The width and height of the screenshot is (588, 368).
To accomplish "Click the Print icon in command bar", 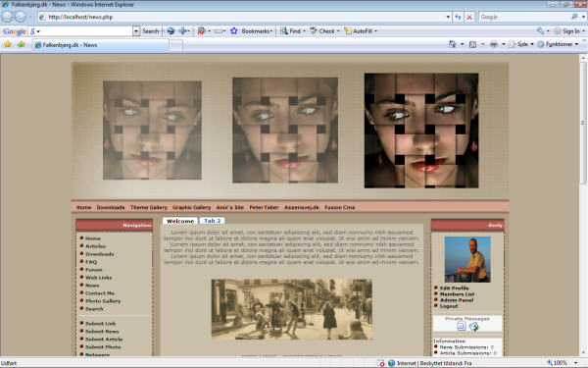I will pos(494,44).
